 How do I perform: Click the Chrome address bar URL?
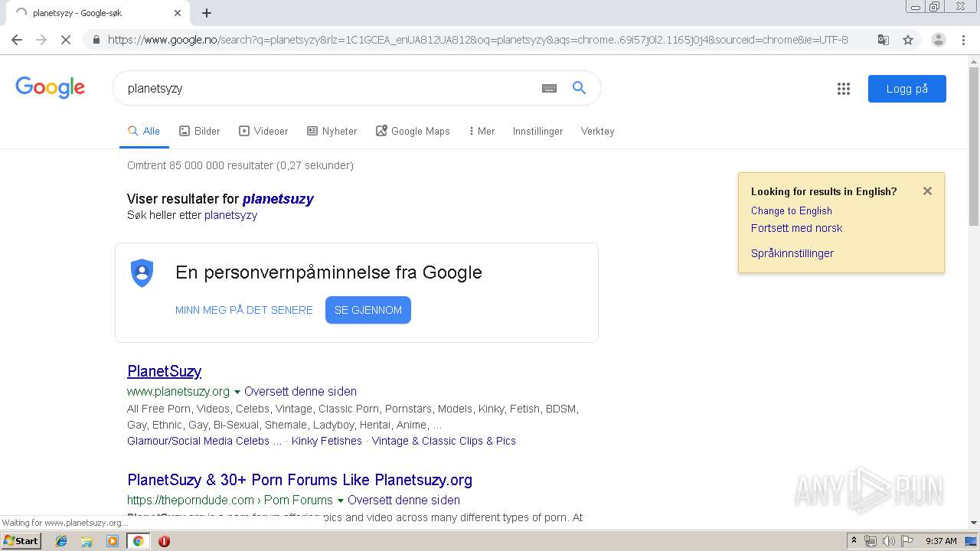pos(478,40)
